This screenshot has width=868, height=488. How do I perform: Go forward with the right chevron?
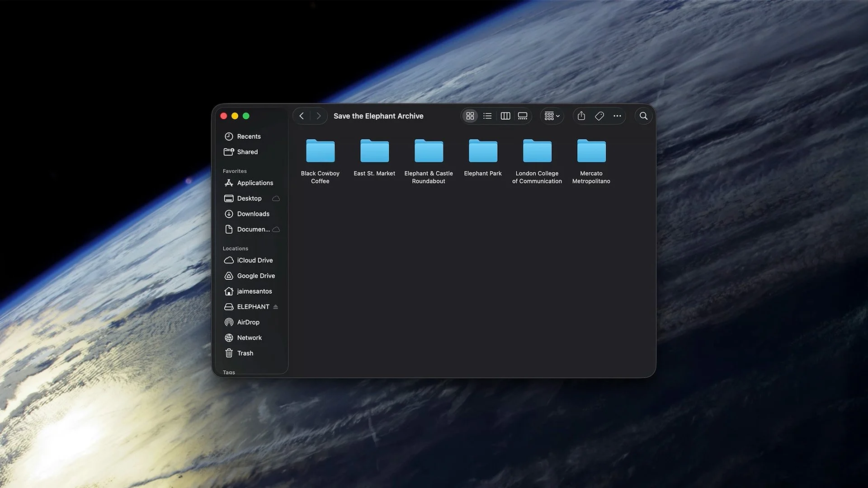click(x=319, y=116)
